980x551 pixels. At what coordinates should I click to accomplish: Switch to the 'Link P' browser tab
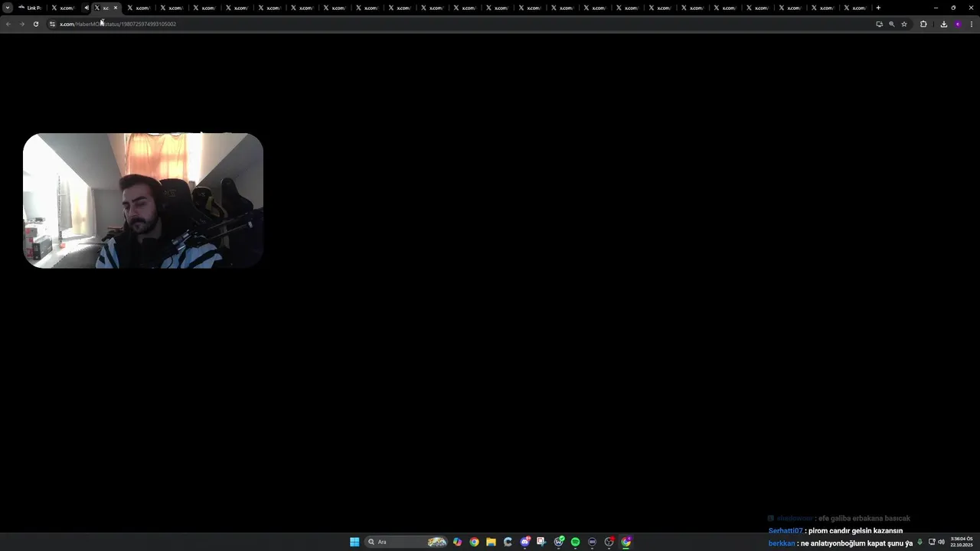(31, 8)
